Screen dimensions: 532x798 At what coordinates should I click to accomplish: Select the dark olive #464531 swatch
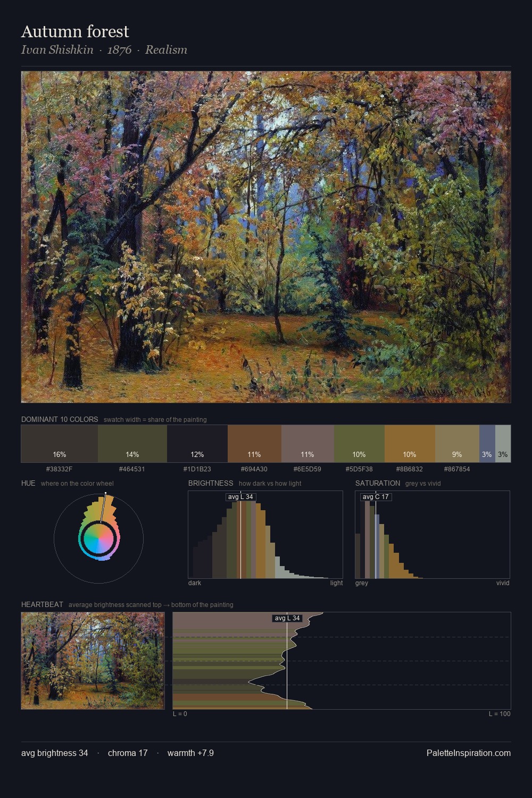tap(132, 444)
